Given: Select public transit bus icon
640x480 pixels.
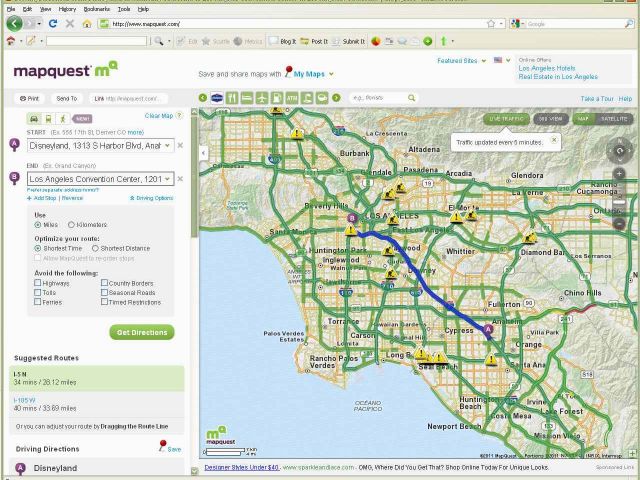Looking at the screenshot, I should 48,119.
